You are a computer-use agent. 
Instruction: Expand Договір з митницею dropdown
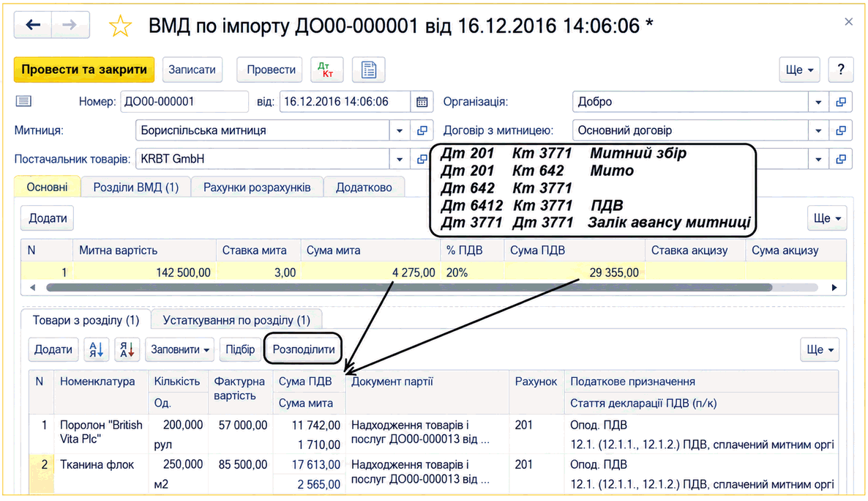click(818, 131)
